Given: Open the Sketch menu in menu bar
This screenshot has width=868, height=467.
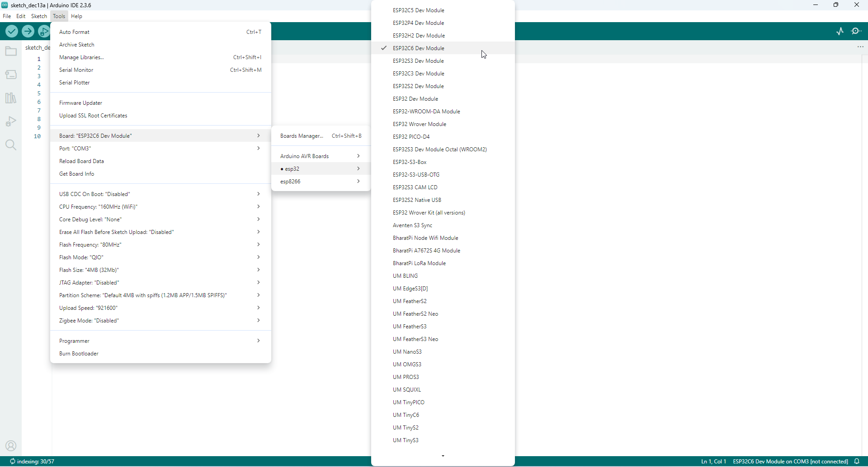Looking at the screenshot, I should [x=39, y=16].
